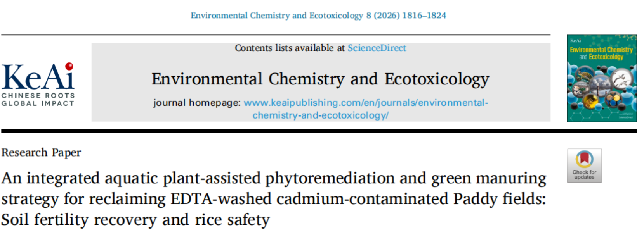Screen dimensions: 644x236
Task: Click the "chemistry-and-ecotoxicology/" URL continuation line
Action: point(320,115)
